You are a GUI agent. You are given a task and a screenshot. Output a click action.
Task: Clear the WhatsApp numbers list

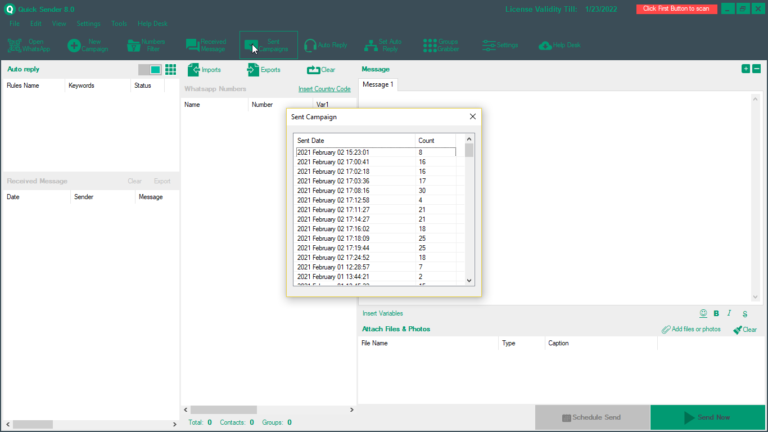pyautogui.click(x=321, y=70)
